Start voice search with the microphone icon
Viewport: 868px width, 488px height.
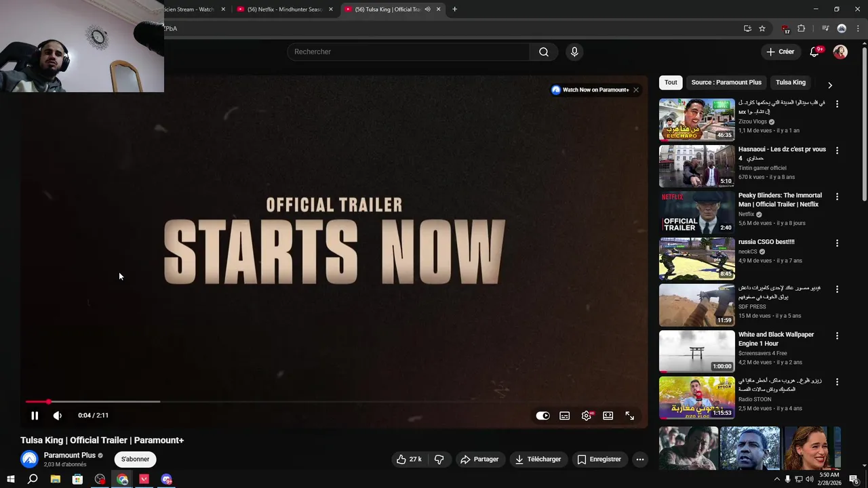coord(574,52)
